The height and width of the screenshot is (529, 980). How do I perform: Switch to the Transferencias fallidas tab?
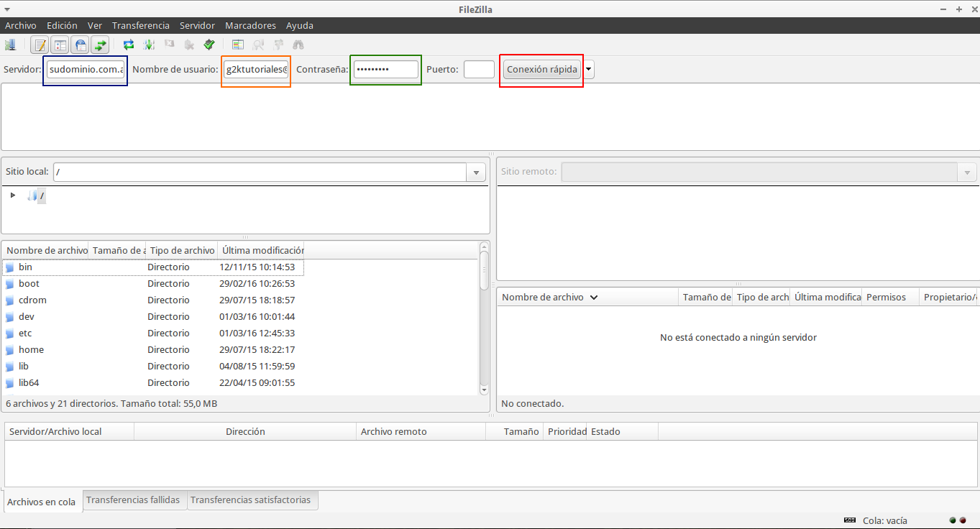(x=133, y=500)
